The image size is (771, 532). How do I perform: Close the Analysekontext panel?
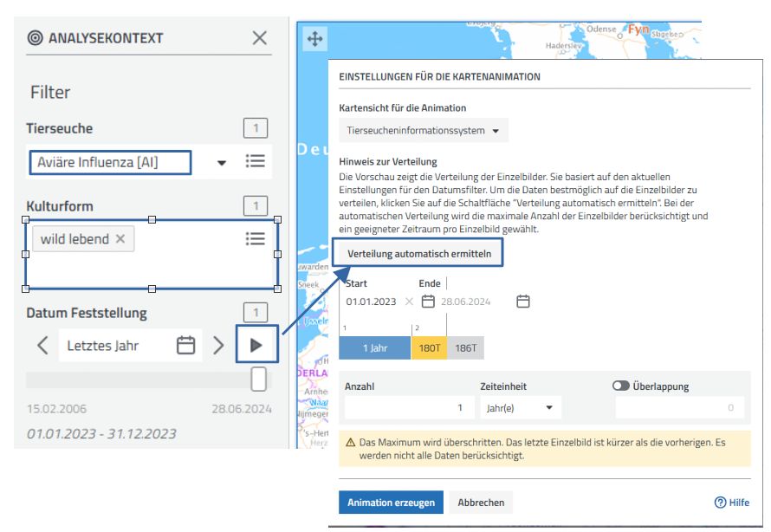(x=260, y=38)
